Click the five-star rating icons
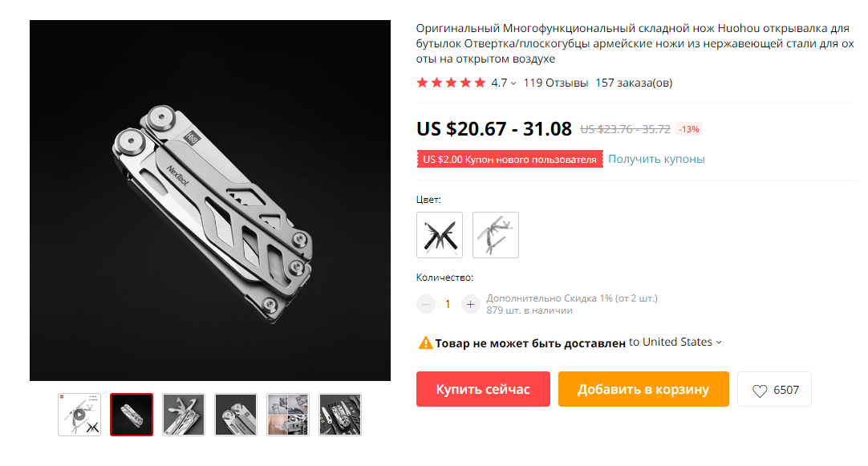The height and width of the screenshot is (466, 868). pyautogui.click(x=451, y=83)
